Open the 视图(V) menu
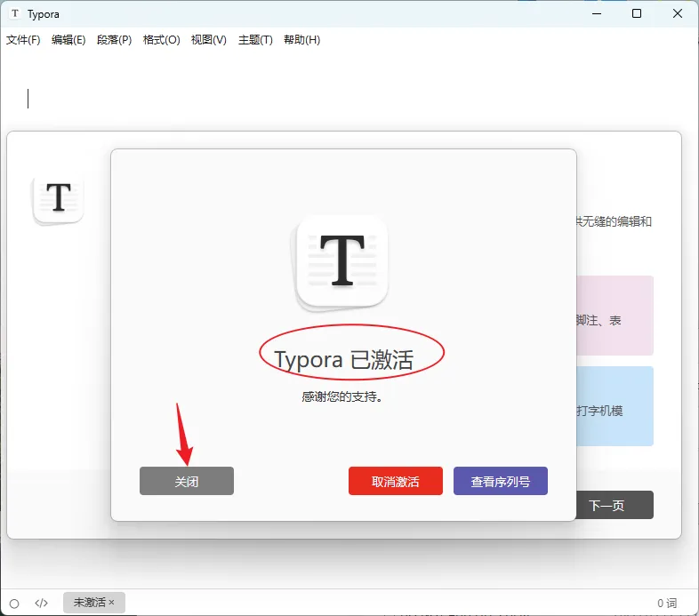The image size is (699, 616). [209, 40]
